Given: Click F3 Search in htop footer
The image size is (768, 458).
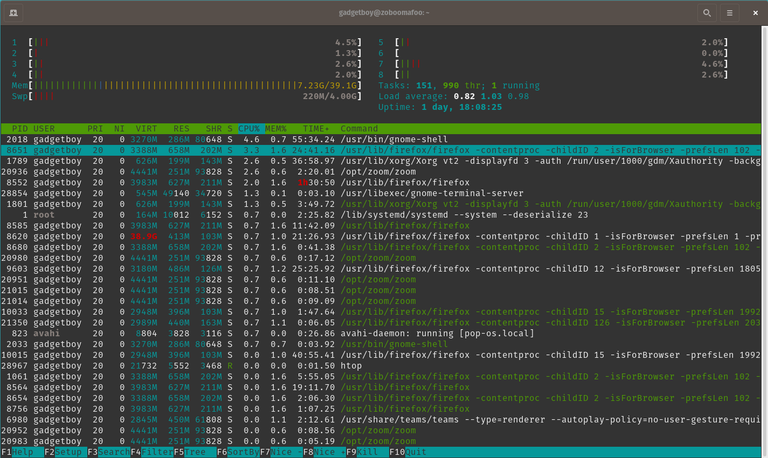Looking at the screenshot, I should point(108,452).
